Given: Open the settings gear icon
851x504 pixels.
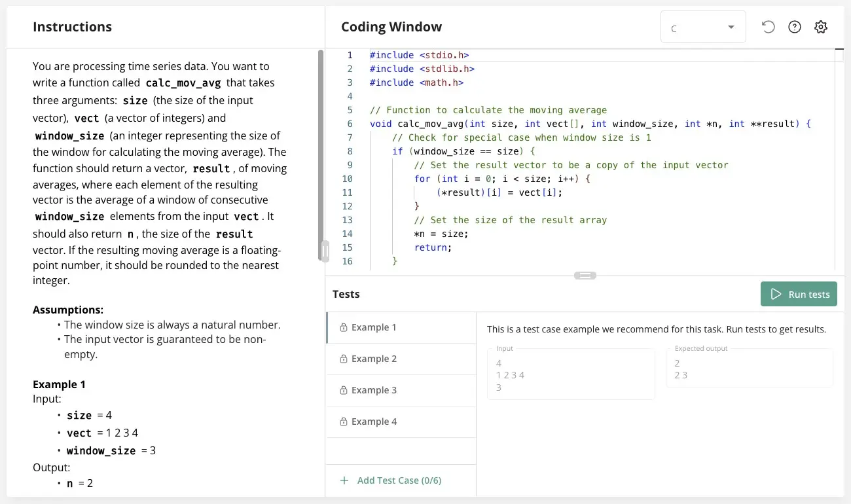Looking at the screenshot, I should click(820, 26).
